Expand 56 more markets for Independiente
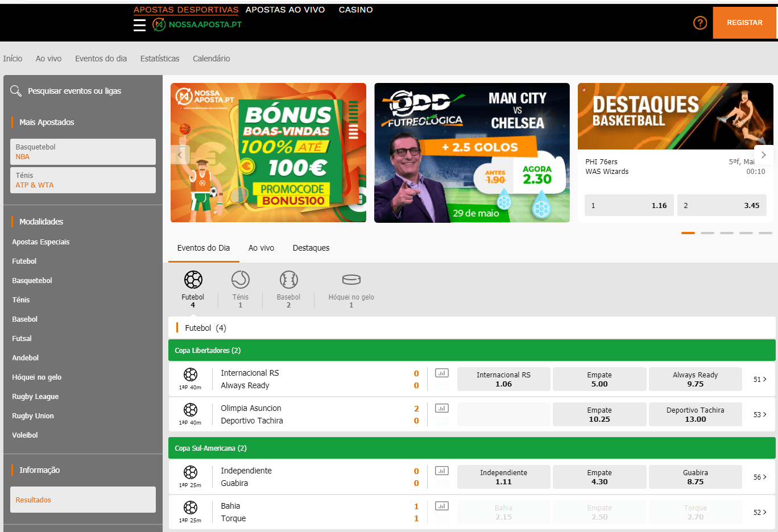 coord(760,477)
